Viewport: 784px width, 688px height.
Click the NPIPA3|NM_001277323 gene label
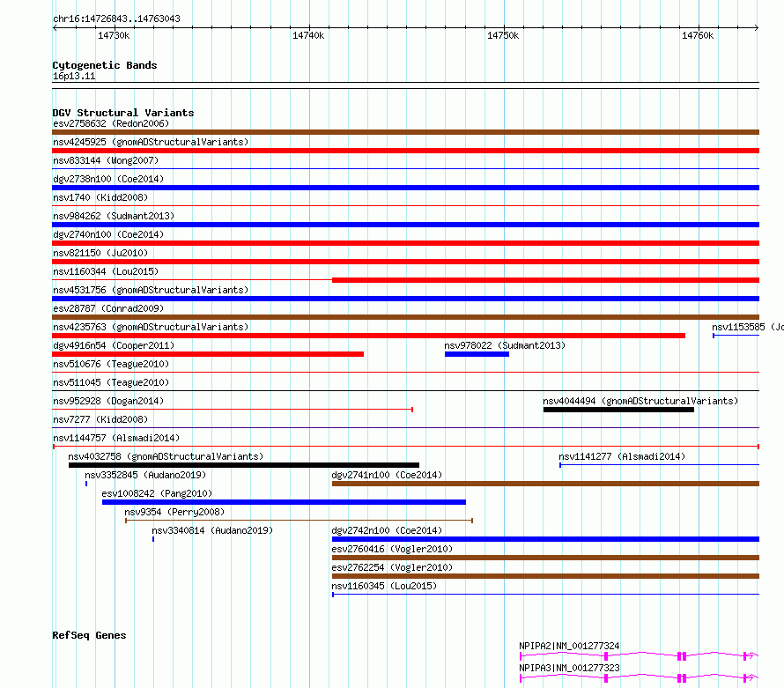(569, 668)
